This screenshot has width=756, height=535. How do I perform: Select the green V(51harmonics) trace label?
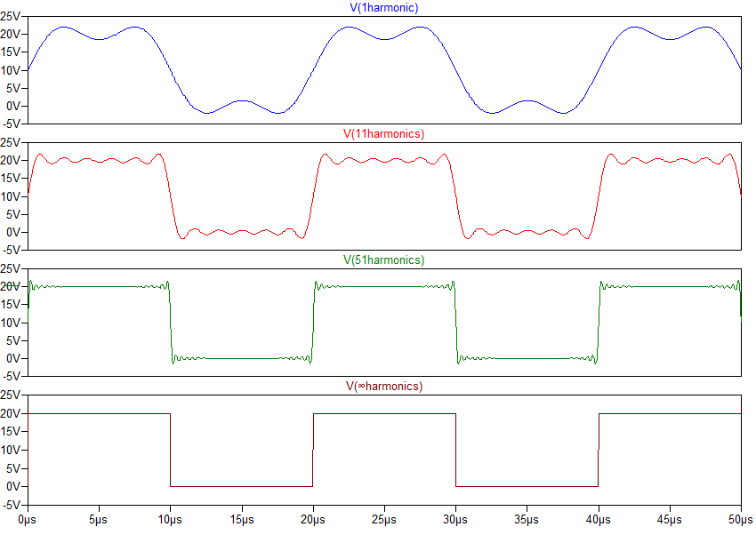pos(383,260)
